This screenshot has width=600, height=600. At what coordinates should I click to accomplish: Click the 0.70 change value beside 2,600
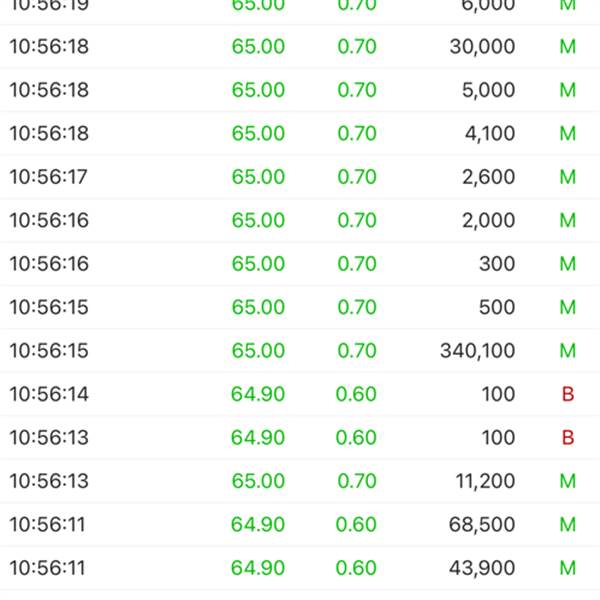click(357, 177)
